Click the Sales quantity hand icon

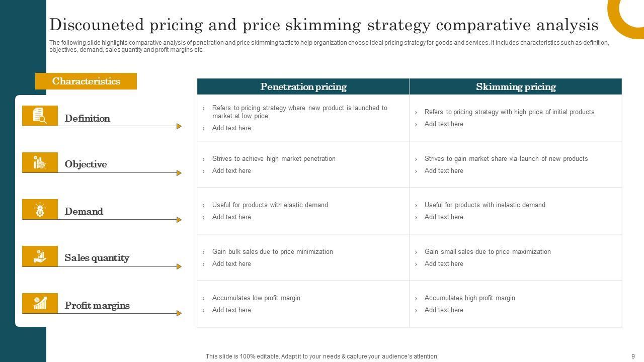pos(40,256)
